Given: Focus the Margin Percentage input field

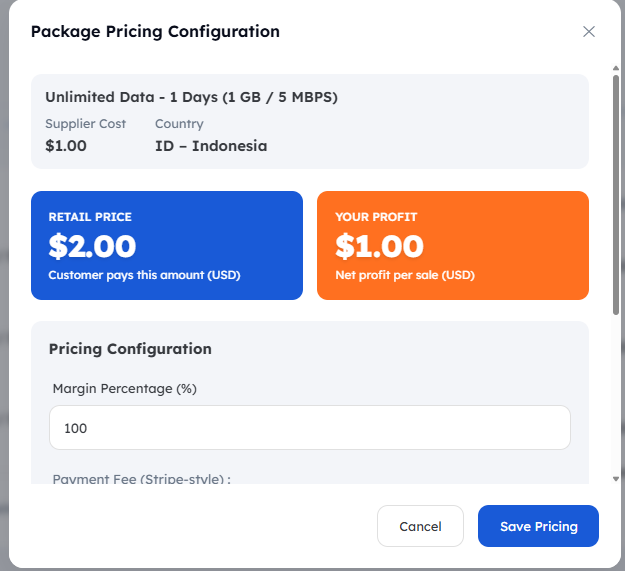Looking at the screenshot, I should (x=309, y=427).
